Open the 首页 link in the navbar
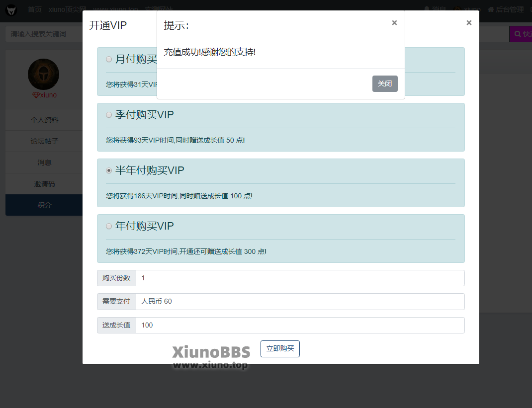The image size is (532, 408). [x=35, y=9]
